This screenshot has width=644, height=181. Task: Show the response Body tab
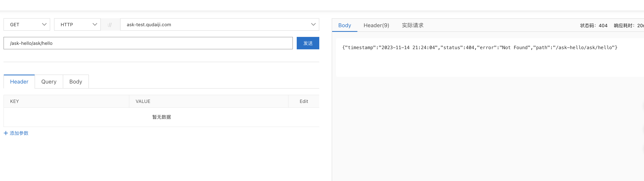[345, 25]
